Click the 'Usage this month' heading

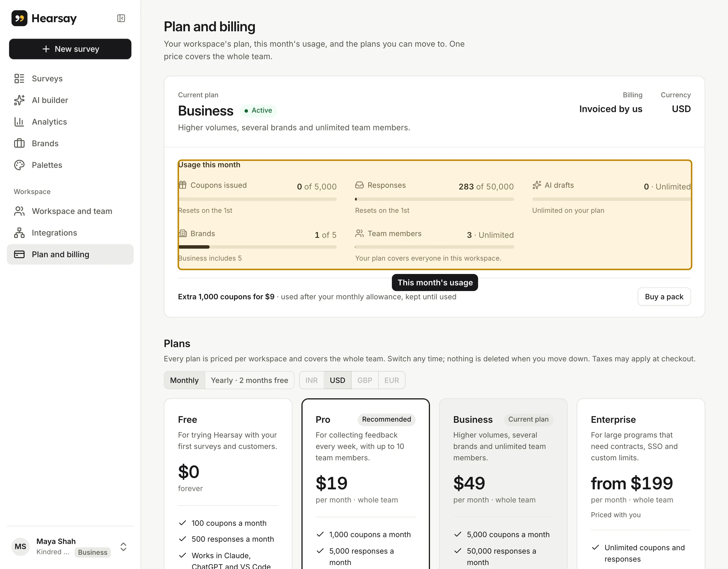click(209, 164)
